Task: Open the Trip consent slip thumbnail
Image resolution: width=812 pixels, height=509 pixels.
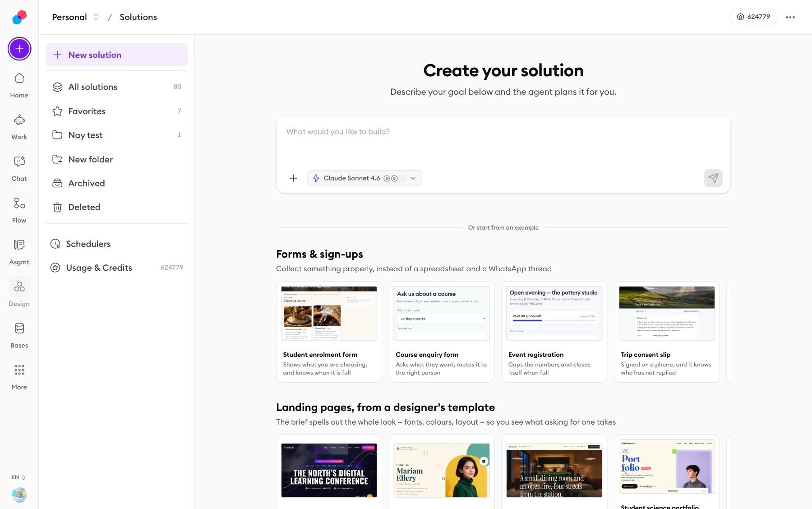Action: click(x=667, y=313)
